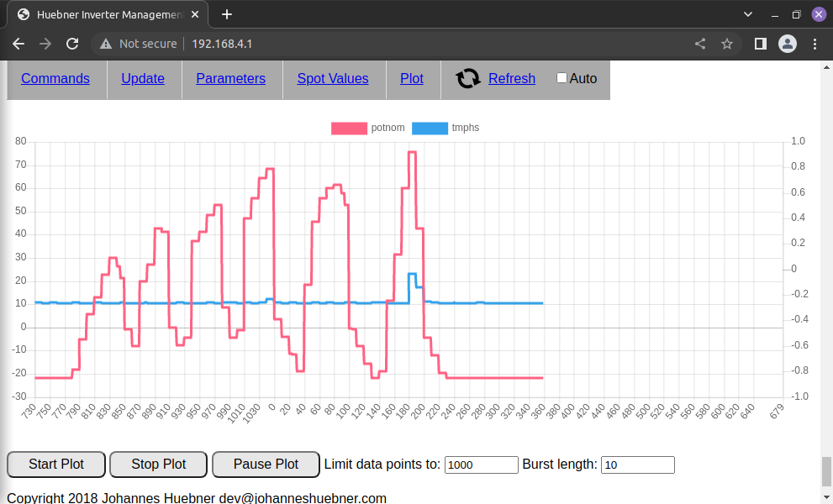The width and height of the screenshot is (833, 504).
Task: Expand the tab search dropdown chevron
Action: pyautogui.click(x=748, y=14)
